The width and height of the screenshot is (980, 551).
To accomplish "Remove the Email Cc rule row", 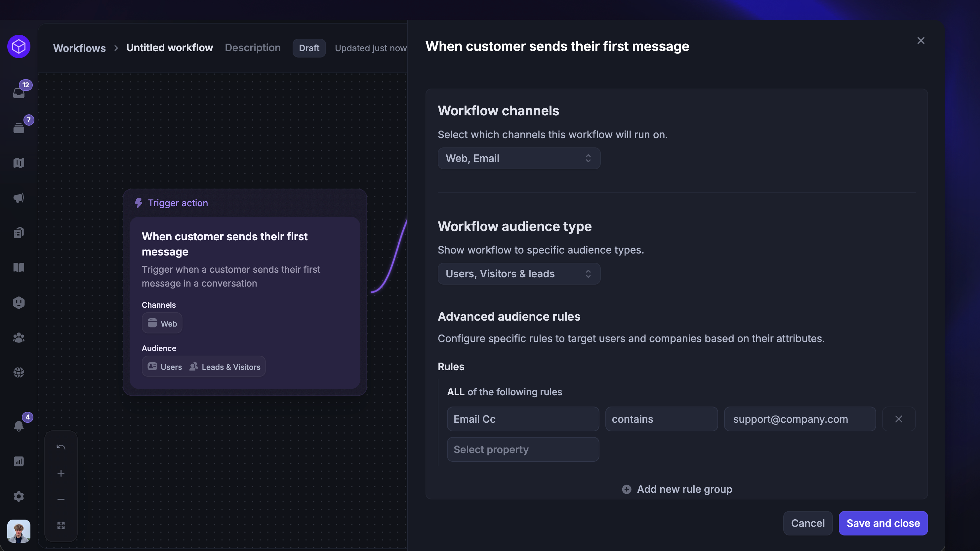I will [899, 419].
